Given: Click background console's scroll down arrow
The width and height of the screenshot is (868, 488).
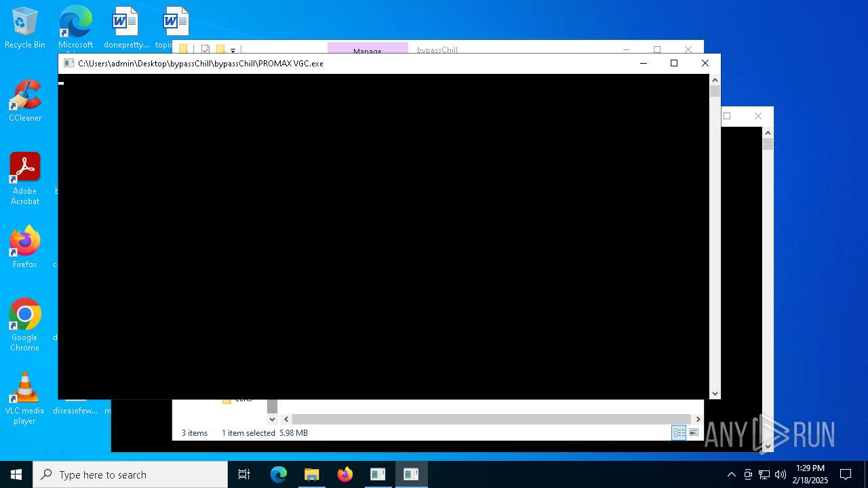Looking at the screenshot, I should [x=768, y=447].
